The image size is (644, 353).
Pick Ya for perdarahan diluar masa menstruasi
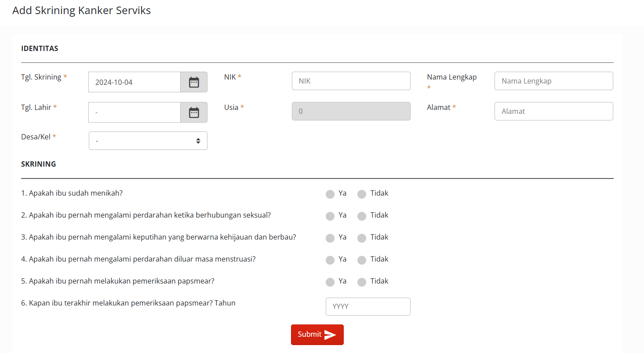(x=330, y=260)
